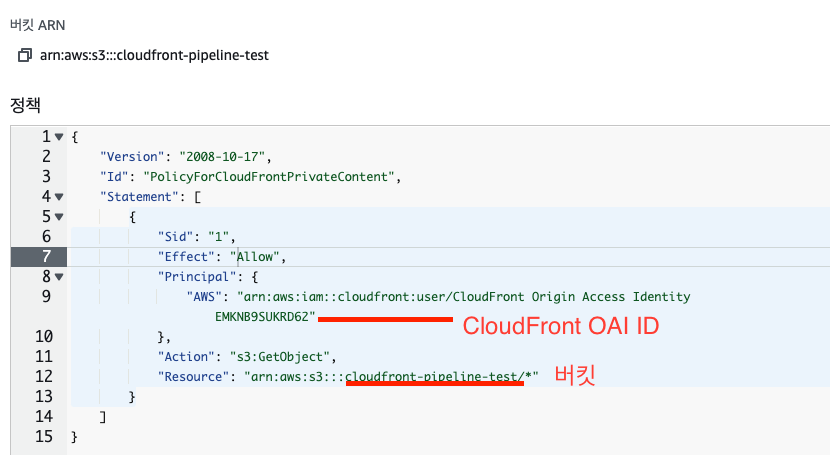Click line number 7 in the gutter

pyautogui.click(x=47, y=257)
